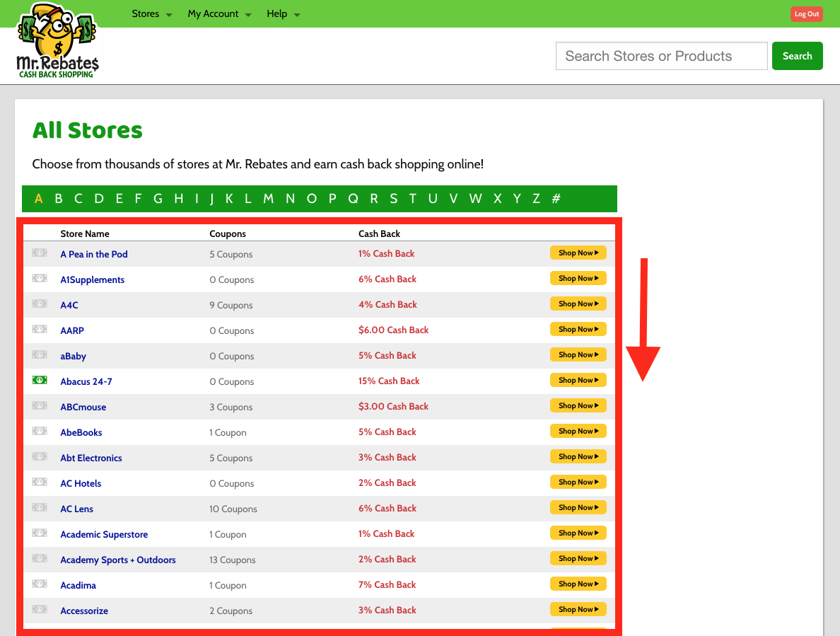The image size is (840, 636).
Task: Open the Help dropdown menu
Action: pos(283,14)
